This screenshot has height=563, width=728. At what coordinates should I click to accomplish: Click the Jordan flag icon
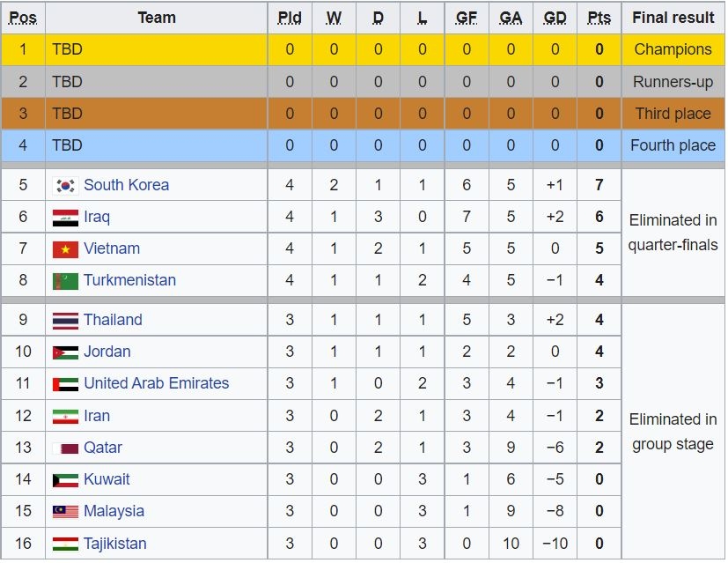coord(65,352)
